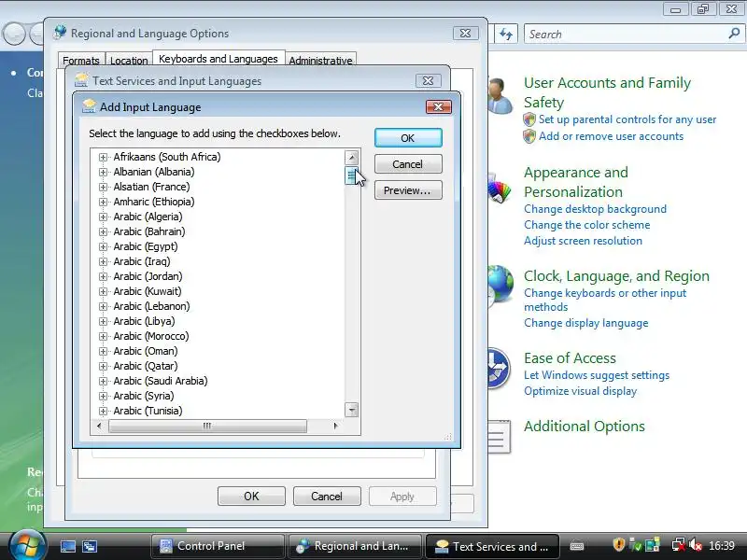Cancel the Add Input Language dialog
The image size is (747, 560).
pos(408,164)
